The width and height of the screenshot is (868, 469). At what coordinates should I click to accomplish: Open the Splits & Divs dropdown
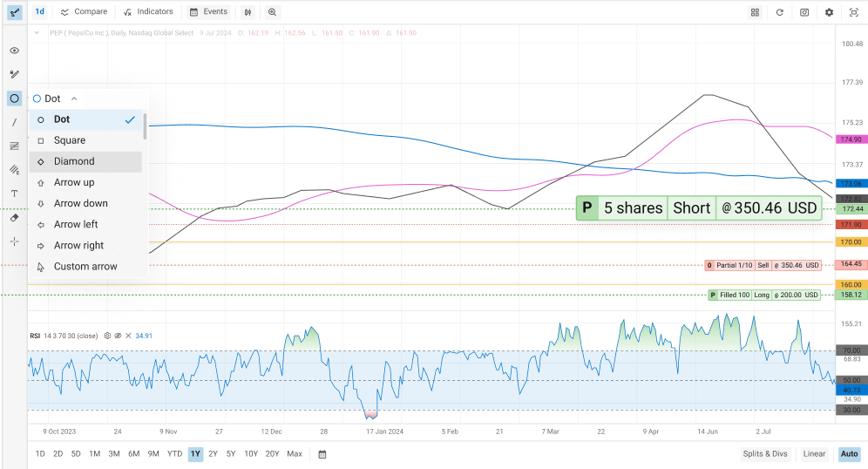765,454
